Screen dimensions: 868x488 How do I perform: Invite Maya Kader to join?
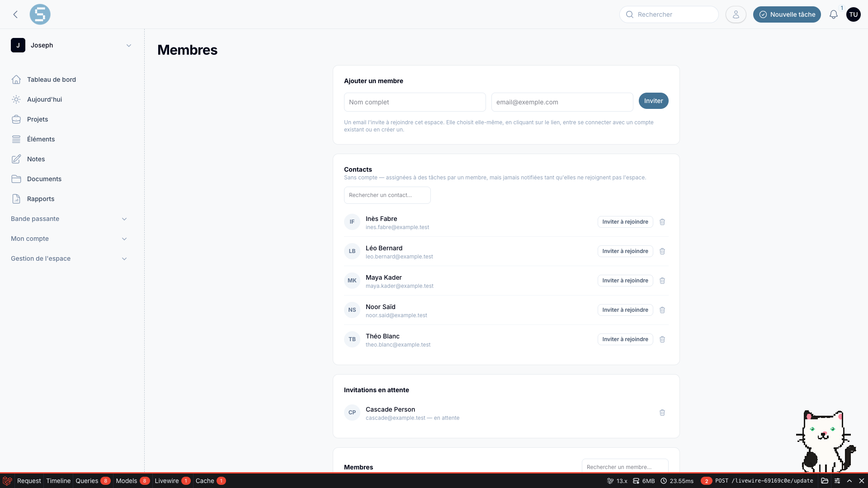[625, 281]
